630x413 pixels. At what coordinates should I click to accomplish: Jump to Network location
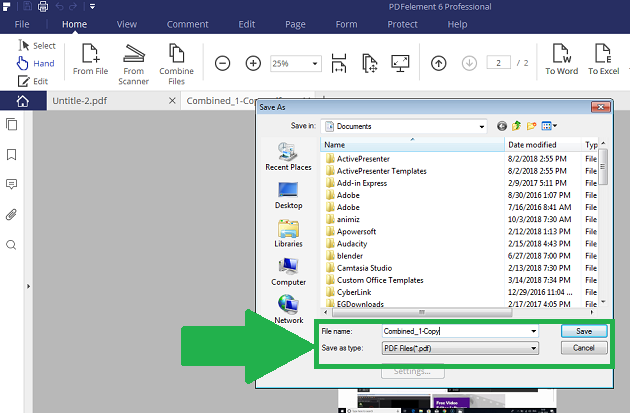coord(288,310)
